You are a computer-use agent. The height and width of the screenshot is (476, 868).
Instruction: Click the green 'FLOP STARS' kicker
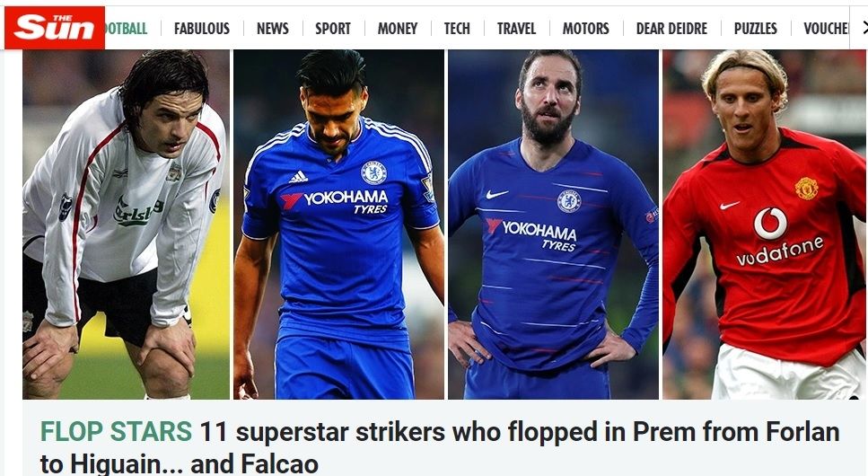[x=116, y=432]
